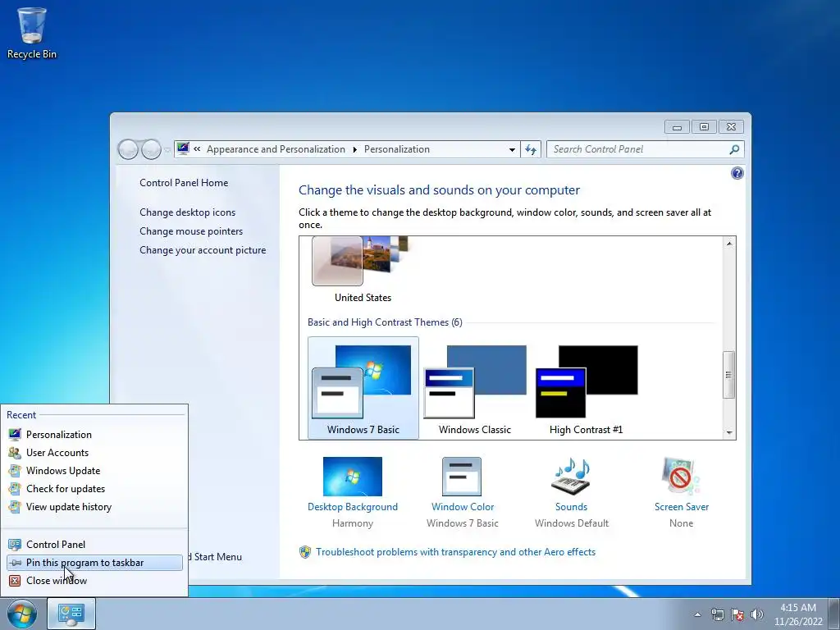Open Sounds settings
Screen dimensions: 840x630
tap(572, 492)
